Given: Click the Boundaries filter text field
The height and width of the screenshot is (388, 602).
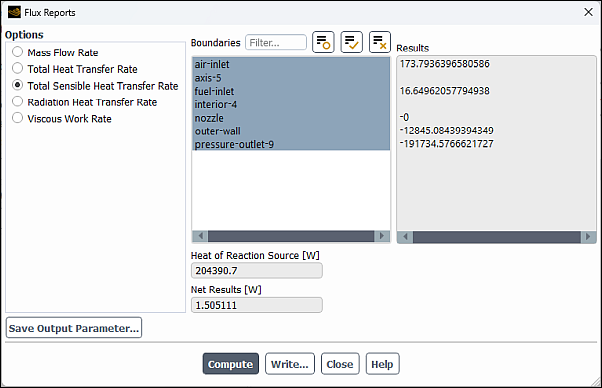Looking at the screenshot, I should 276,42.
